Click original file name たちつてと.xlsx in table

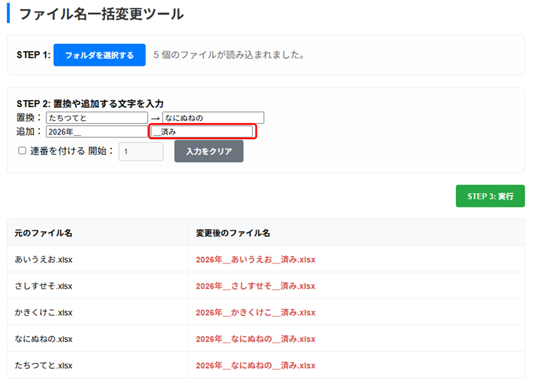[x=44, y=366]
